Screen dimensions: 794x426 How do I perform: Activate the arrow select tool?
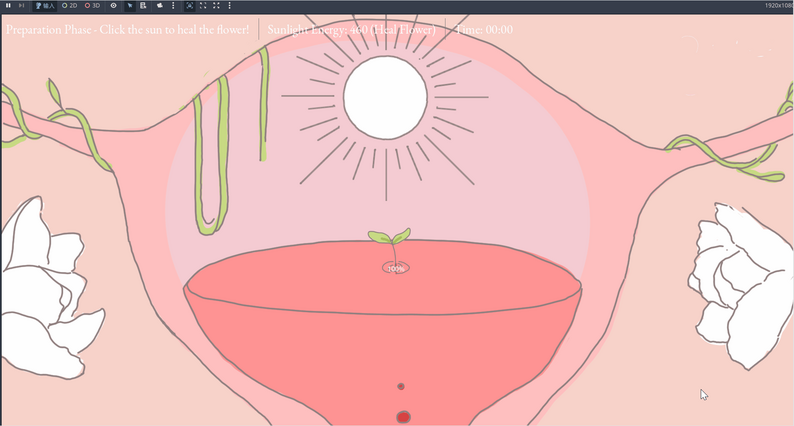pos(130,6)
